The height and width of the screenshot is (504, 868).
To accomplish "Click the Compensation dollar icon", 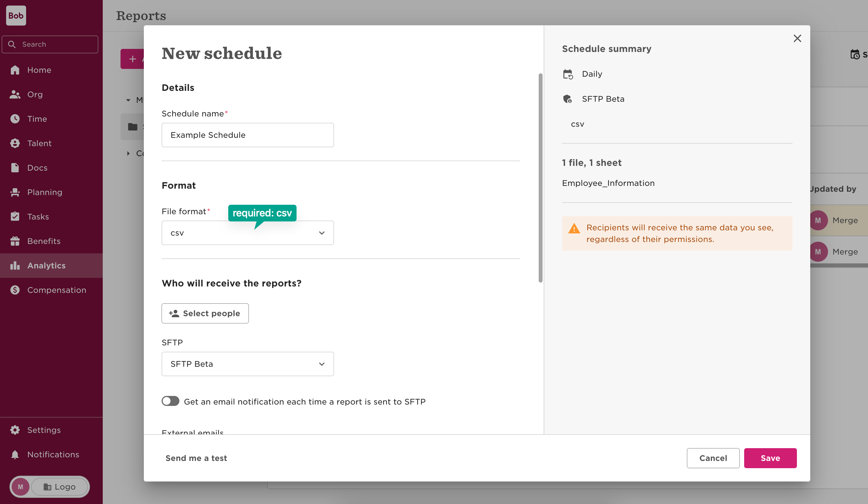I will tap(15, 290).
